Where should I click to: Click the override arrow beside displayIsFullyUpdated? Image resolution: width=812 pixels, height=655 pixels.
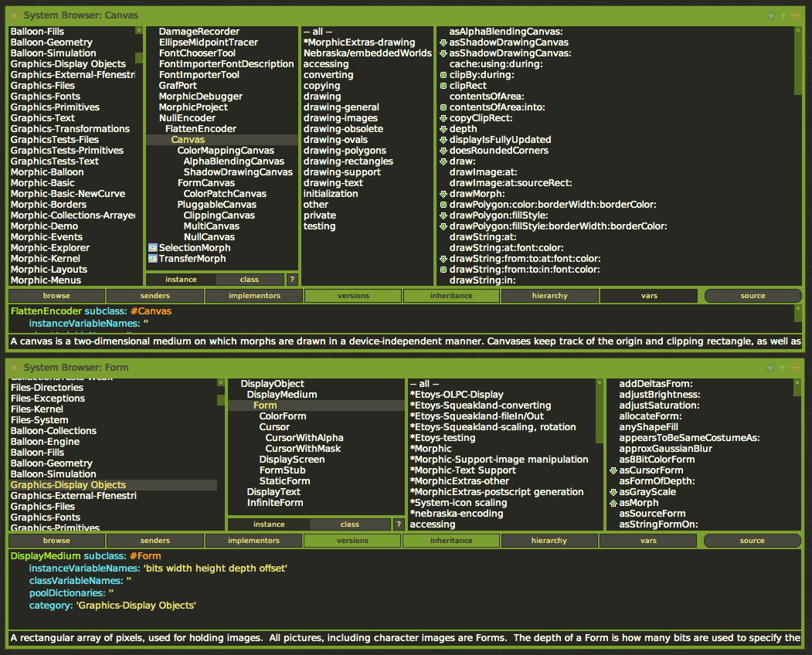(x=443, y=140)
